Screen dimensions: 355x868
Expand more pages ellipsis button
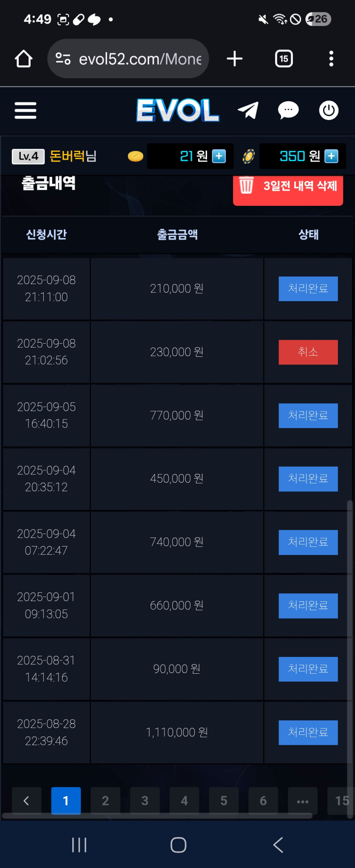pyautogui.click(x=303, y=801)
